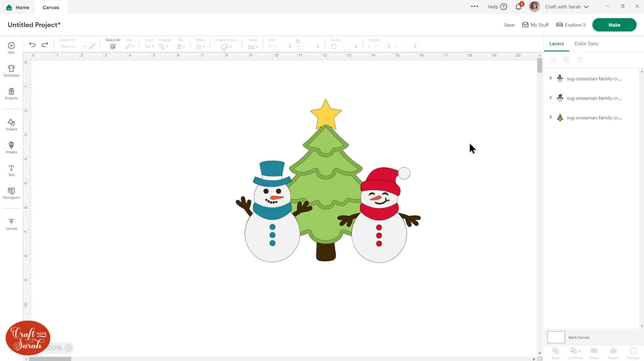Click the Redo arrow
The height and width of the screenshot is (361, 644).
(x=45, y=45)
